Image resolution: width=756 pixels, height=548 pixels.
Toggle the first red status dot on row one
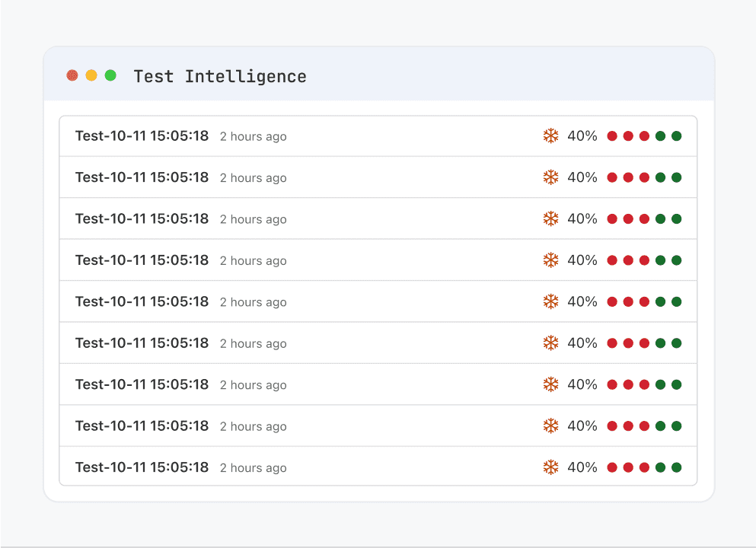tap(612, 135)
